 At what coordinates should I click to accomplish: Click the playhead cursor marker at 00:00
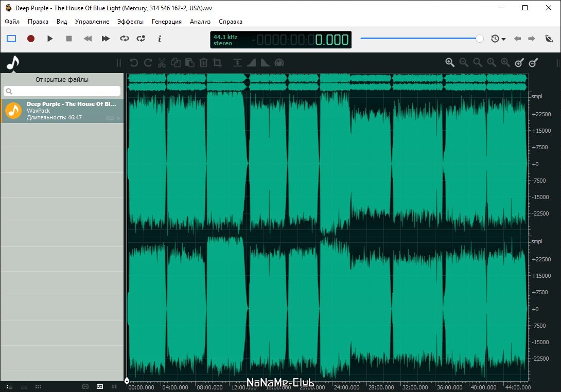127,381
